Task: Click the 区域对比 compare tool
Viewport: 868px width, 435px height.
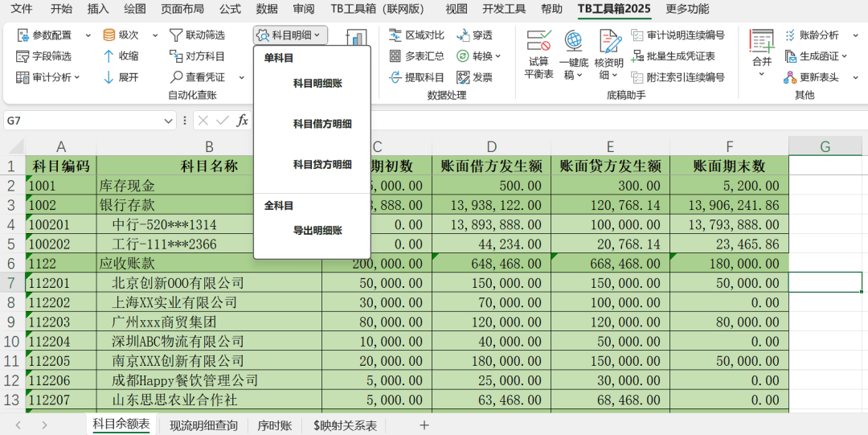Action: [417, 35]
